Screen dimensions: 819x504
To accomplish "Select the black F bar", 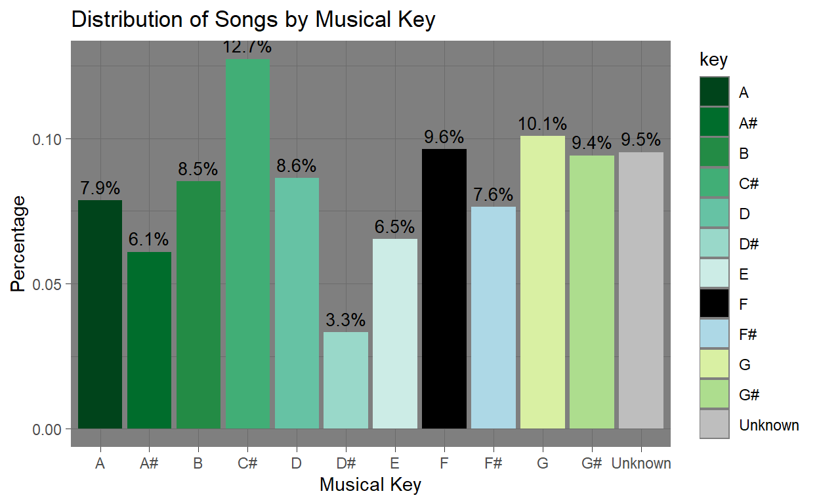I will click(444, 289).
